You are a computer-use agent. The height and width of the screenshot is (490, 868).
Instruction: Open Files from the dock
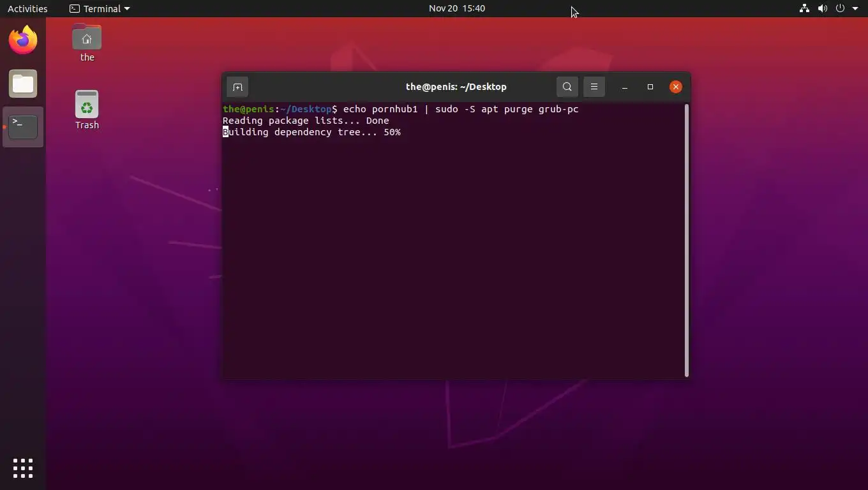(23, 84)
